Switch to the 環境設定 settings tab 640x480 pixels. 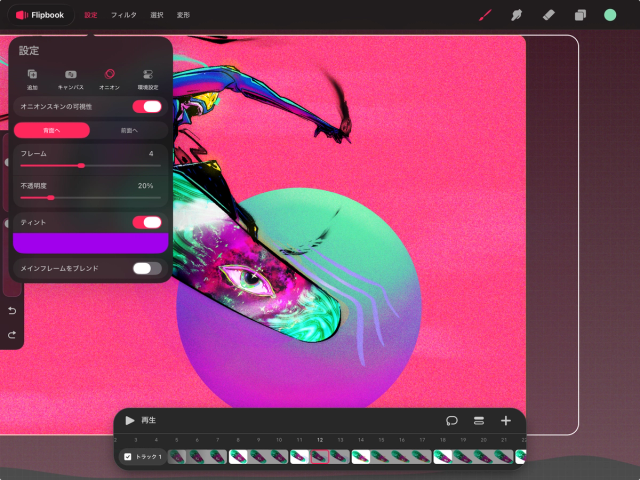coord(148,80)
